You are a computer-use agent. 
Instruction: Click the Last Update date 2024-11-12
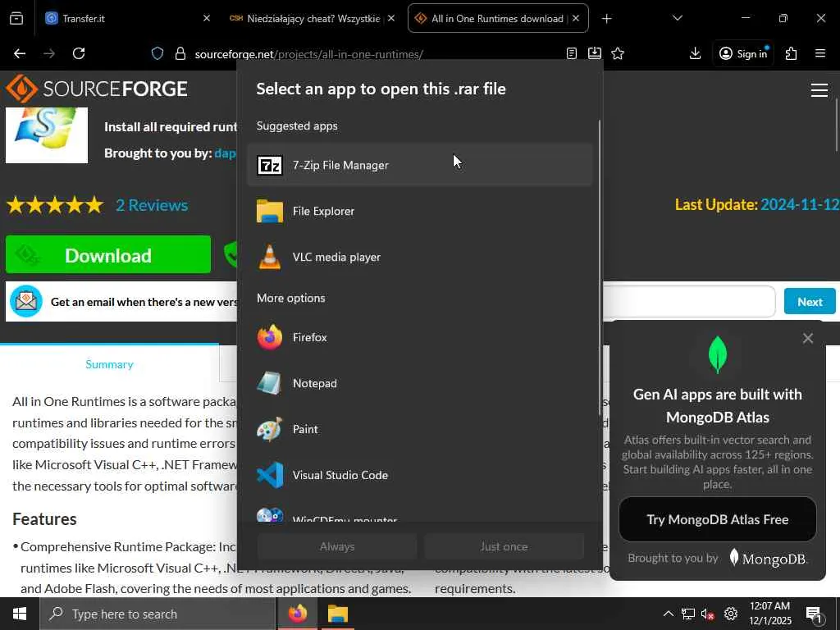pos(800,204)
